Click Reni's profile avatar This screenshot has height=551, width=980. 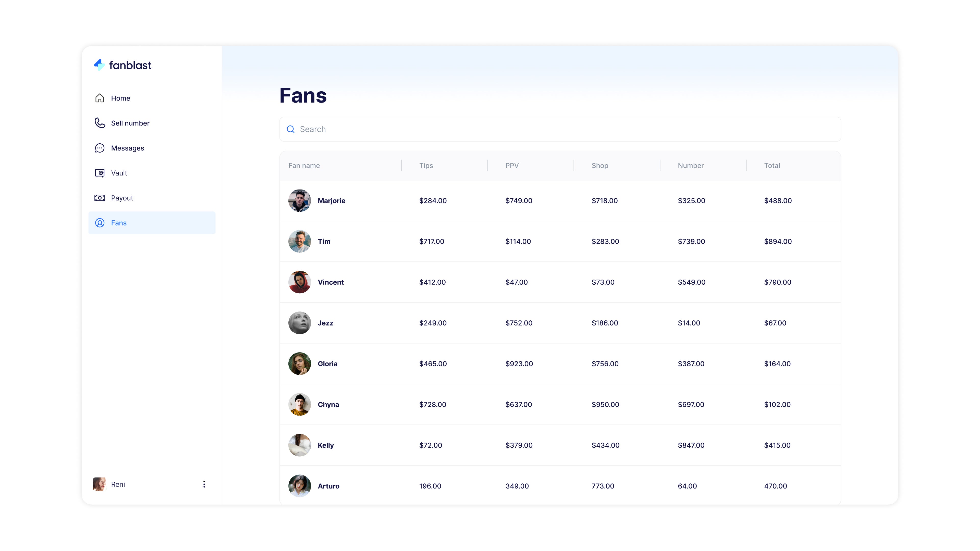tap(99, 484)
